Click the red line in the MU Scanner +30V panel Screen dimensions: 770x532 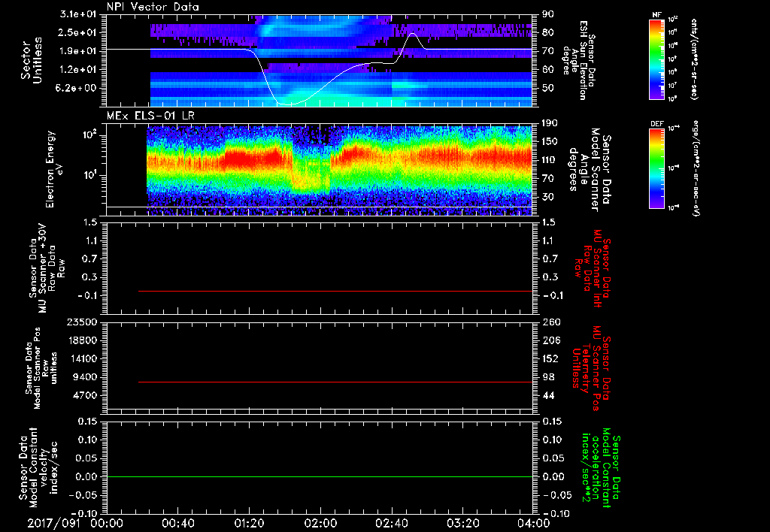click(x=335, y=291)
